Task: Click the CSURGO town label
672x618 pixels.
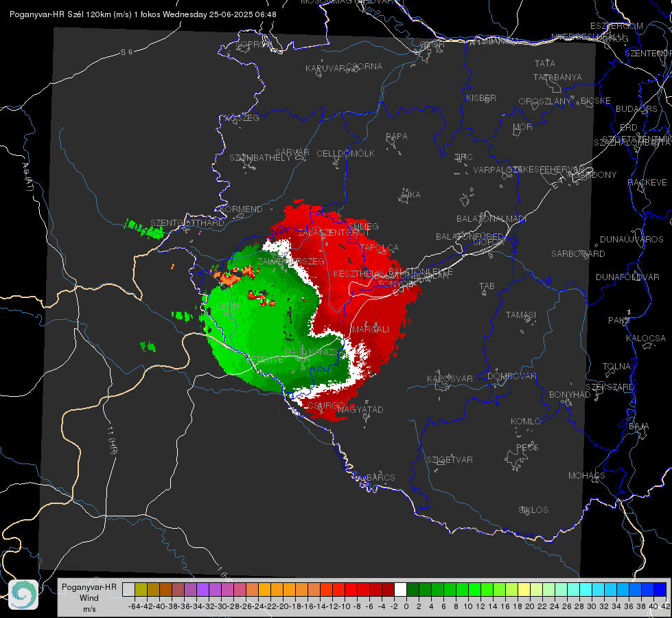Action: 327,406
